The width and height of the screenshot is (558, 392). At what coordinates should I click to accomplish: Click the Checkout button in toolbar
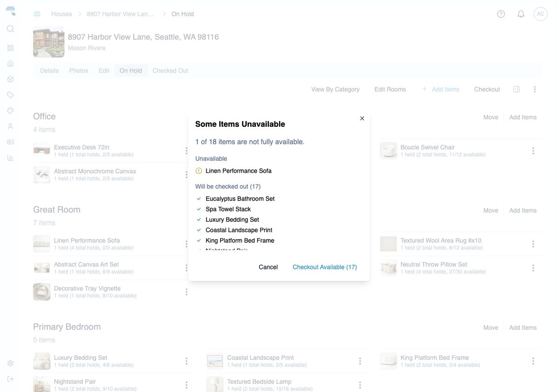487,89
